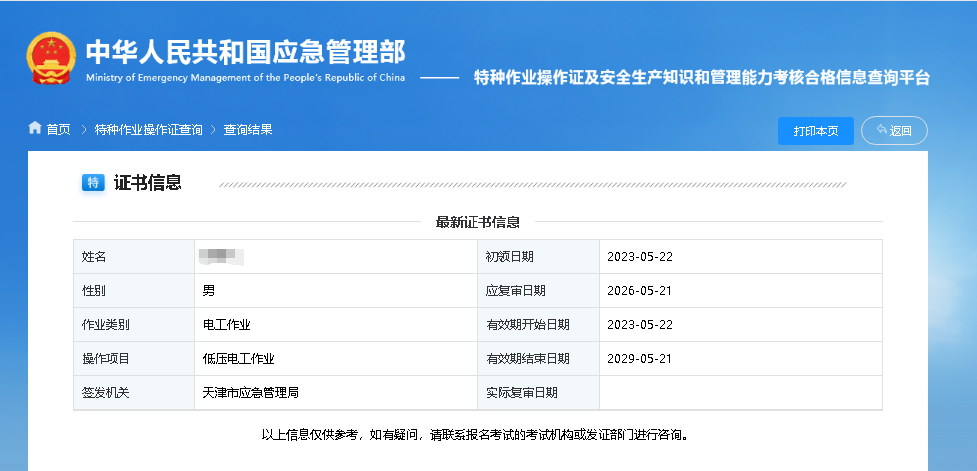Click the English ministry name subtitle
Screen dimensions: 977x471
click(245, 78)
